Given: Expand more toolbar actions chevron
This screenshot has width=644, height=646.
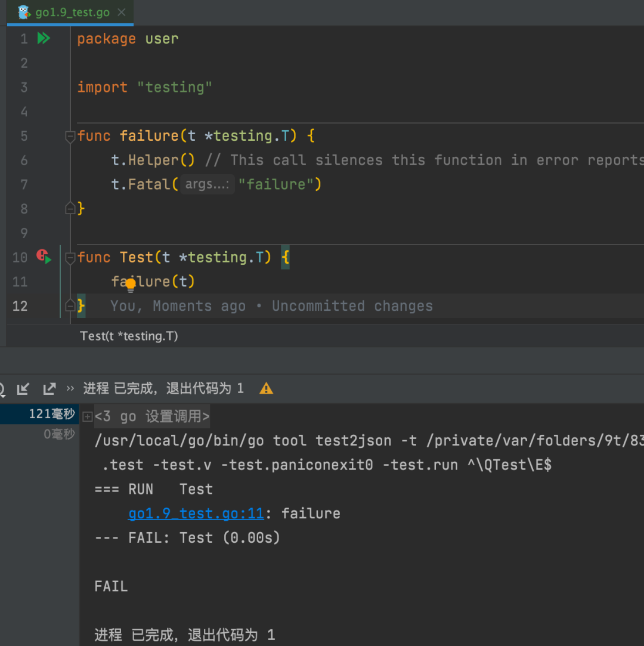Looking at the screenshot, I should (70, 388).
